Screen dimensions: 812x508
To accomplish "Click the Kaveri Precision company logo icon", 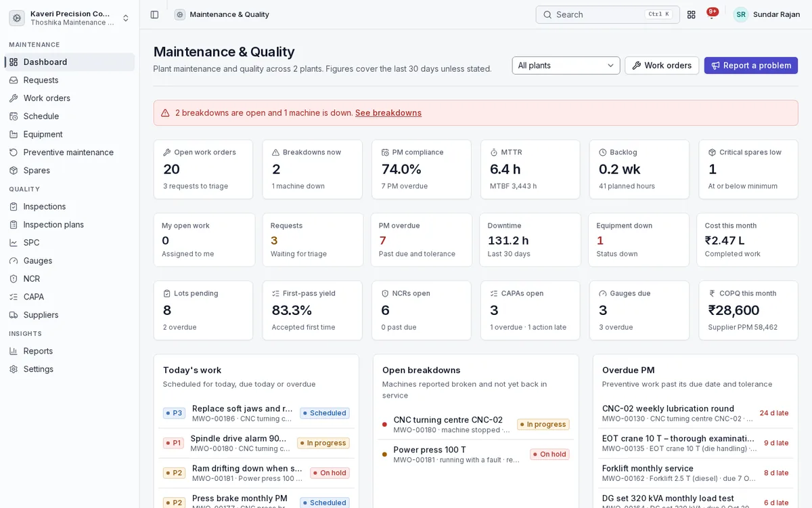I will [17, 18].
